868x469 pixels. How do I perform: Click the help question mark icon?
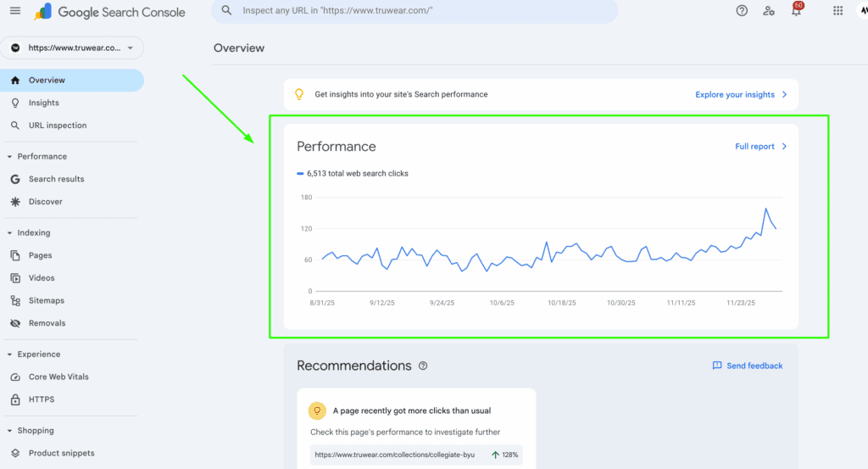click(x=742, y=11)
